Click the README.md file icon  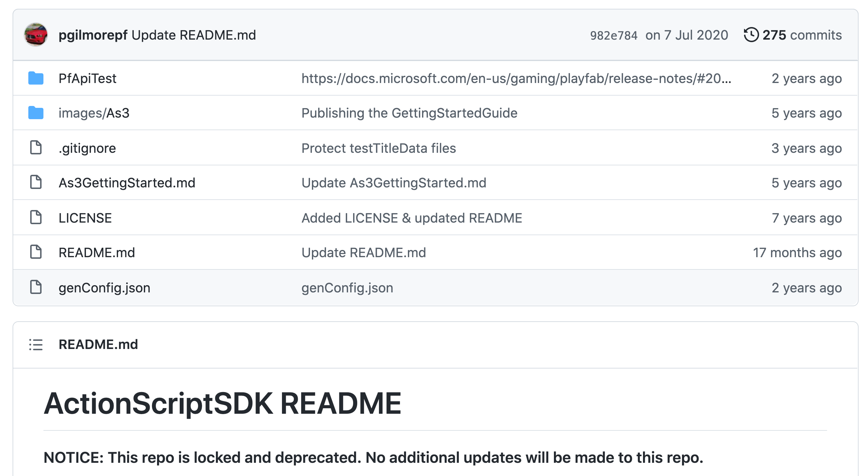pos(36,252)
